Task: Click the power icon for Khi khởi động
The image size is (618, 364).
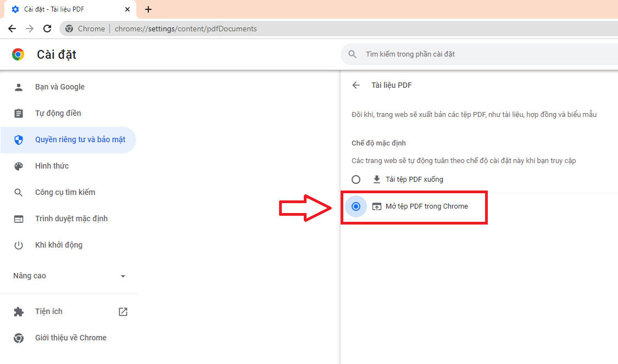Action: pyautogui.click(x=19, y=245)
